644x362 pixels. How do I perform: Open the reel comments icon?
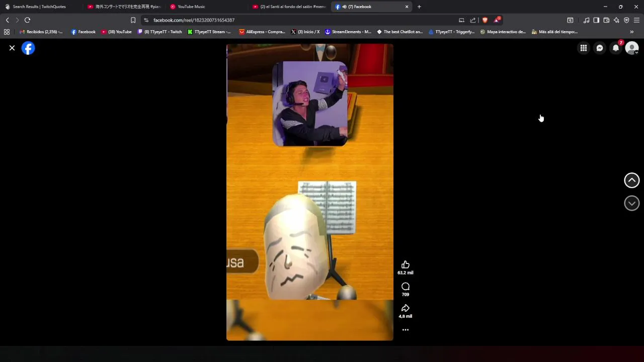tap(406, 286)
